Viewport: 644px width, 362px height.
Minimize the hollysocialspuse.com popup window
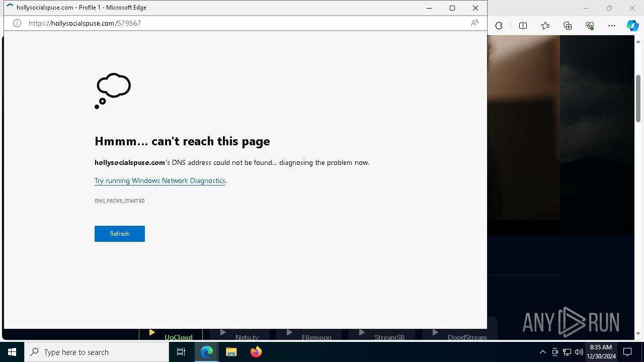[x=429, y=8]
